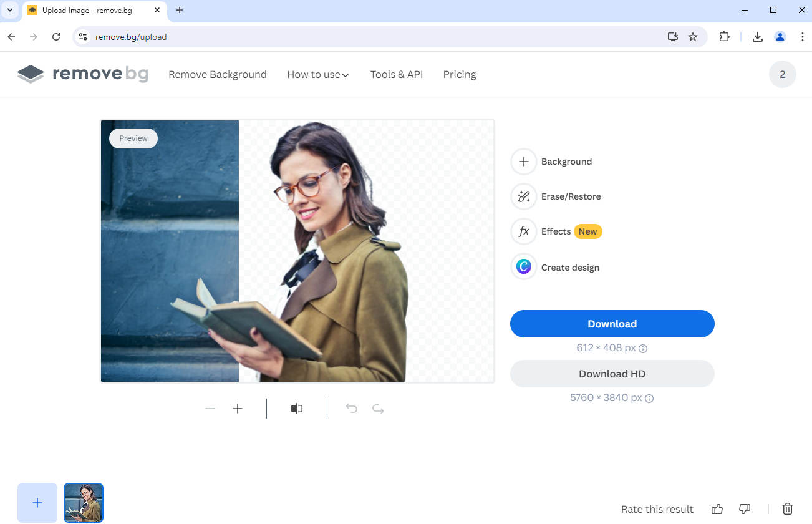812x524 pixels.
Task: Open the Effects fx tool
Action: tap(524, 231)
